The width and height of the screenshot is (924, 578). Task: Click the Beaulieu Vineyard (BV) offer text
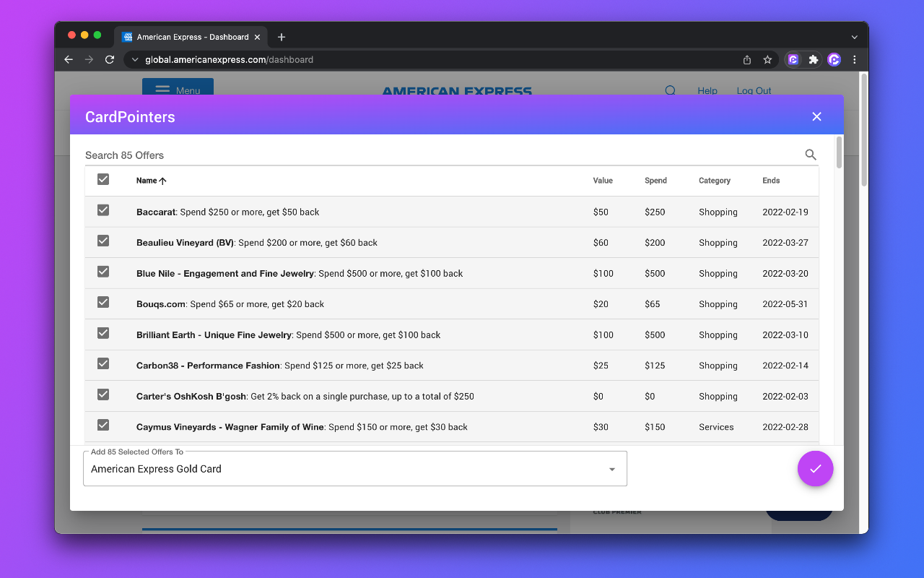(x=257, y=243)
